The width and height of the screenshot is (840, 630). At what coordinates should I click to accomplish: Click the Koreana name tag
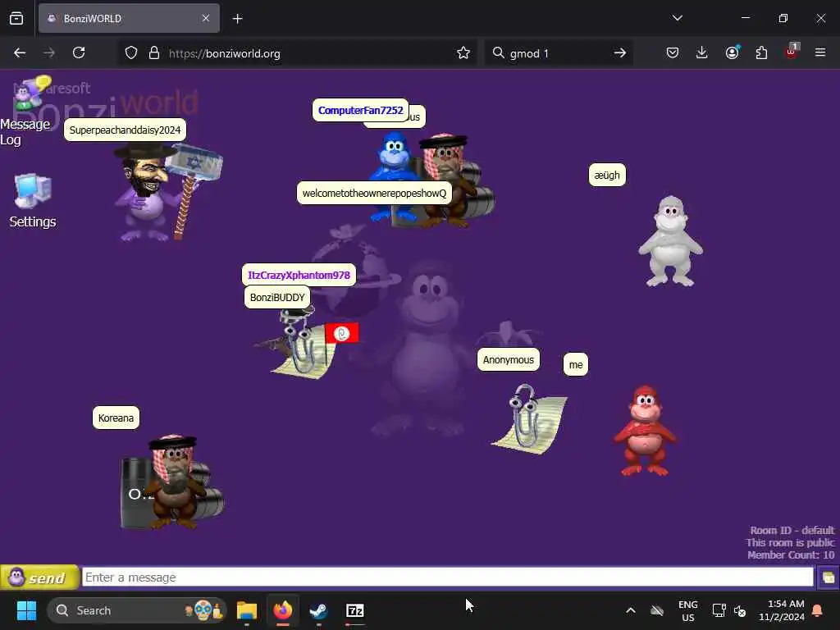click(116, 418)
